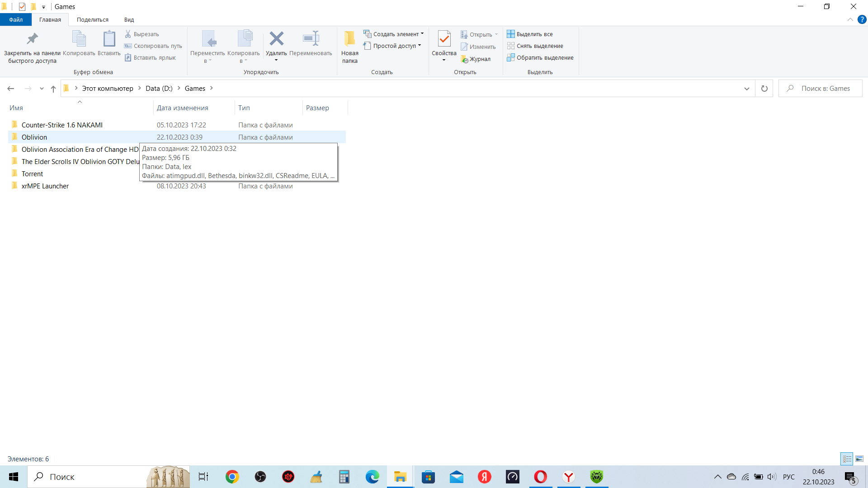Viewport: 868px width, 488px height.
Task: Click the Select all (Выделить все) icon
Action: pyautogui.click(x=511, y=34)
